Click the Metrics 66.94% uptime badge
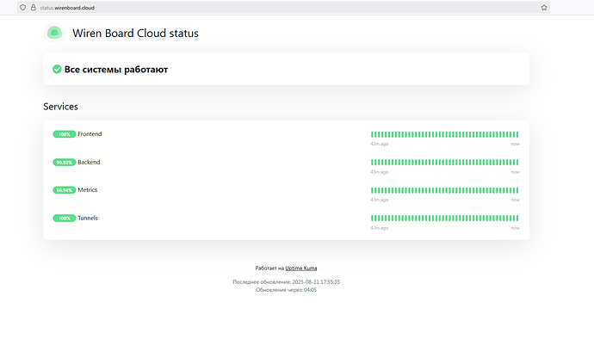Screen dimensions: 594x364 65,190
